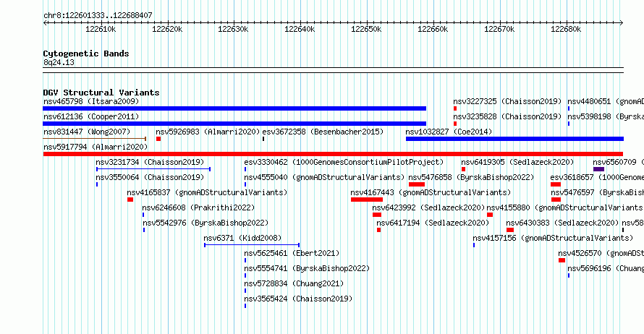This screenshot has height=334, width=644.
Task: Click the blue bar under nsv465798
Action: [x=234, y=108]
